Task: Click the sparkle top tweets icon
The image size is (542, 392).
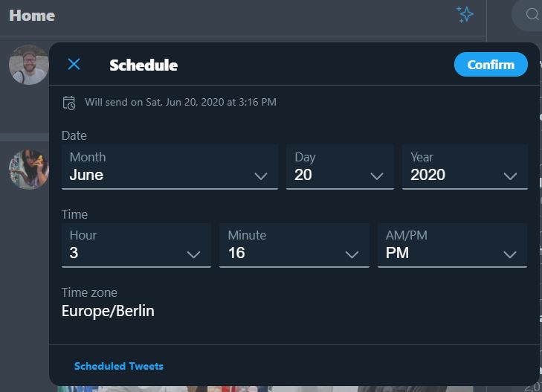Action: (x=465, y=15)
